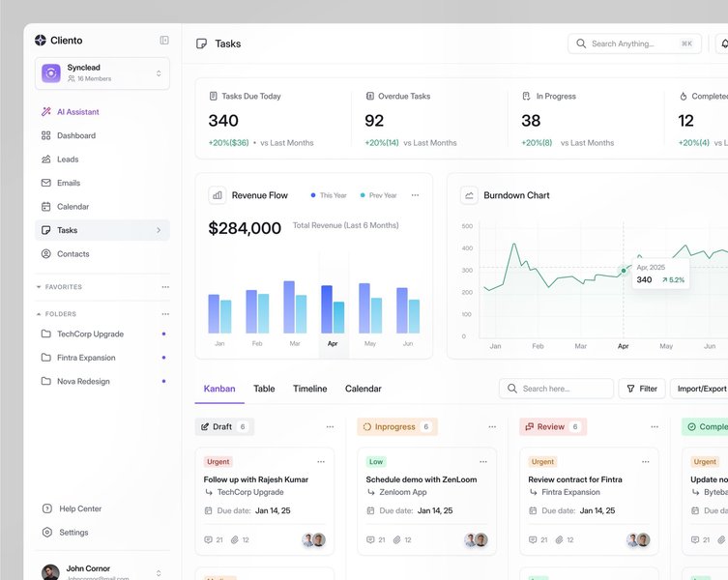Click Overdue Tasks icon
This screenshot has width=728, height=580.
coord(370,96)
